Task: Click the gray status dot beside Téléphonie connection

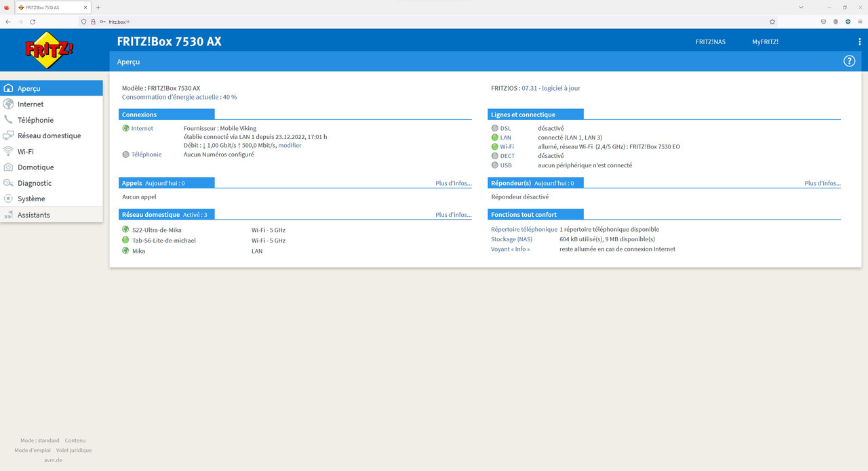Action: [126, 155]
